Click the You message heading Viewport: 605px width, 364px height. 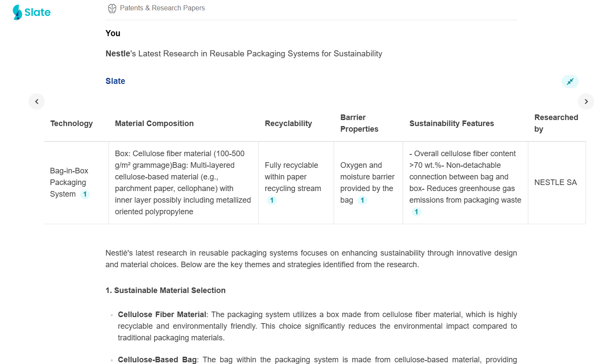(112, 33)
